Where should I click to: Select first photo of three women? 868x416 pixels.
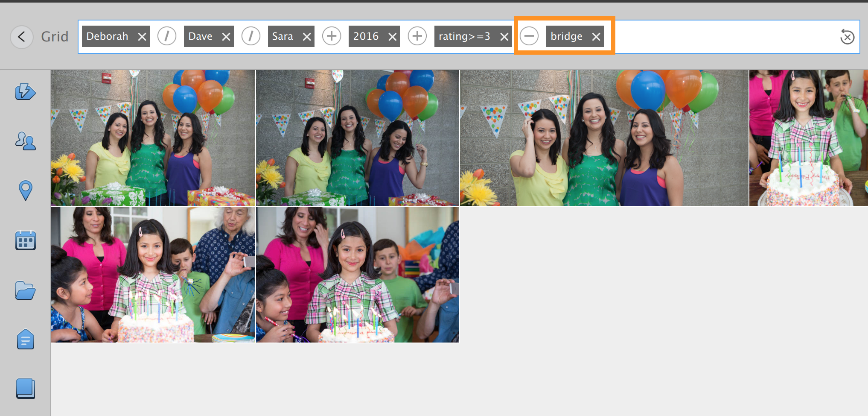(x=153, y=138)
